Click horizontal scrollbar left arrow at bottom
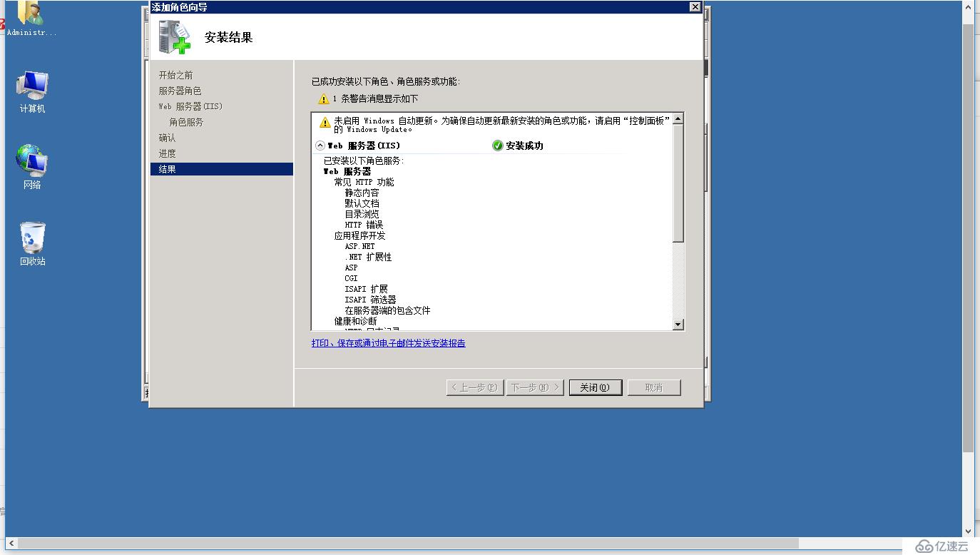 coord(11,544)
